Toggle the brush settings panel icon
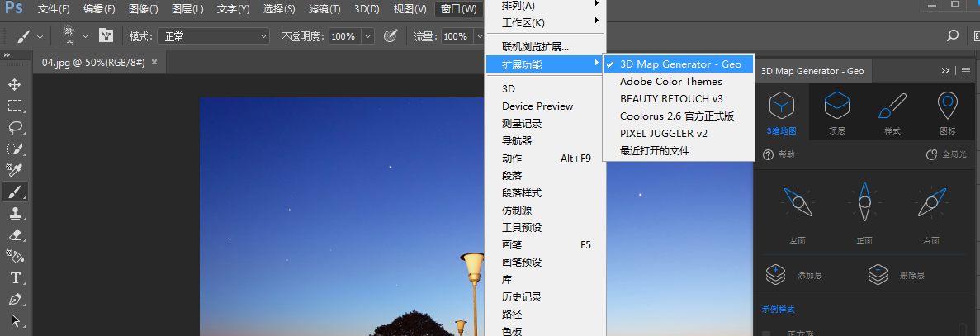Viewport: 980px width, 336px height. pyautogui.click(x=107, y=36)
